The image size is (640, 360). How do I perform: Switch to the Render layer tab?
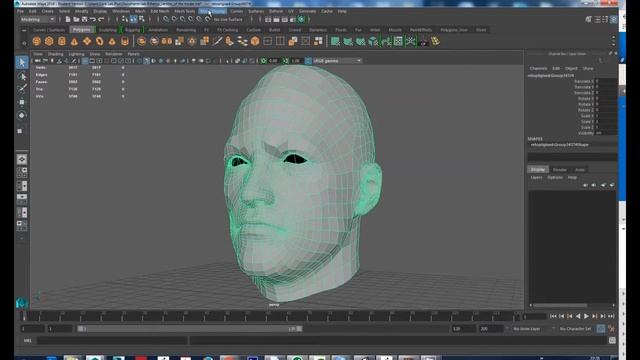pos(560,169)
